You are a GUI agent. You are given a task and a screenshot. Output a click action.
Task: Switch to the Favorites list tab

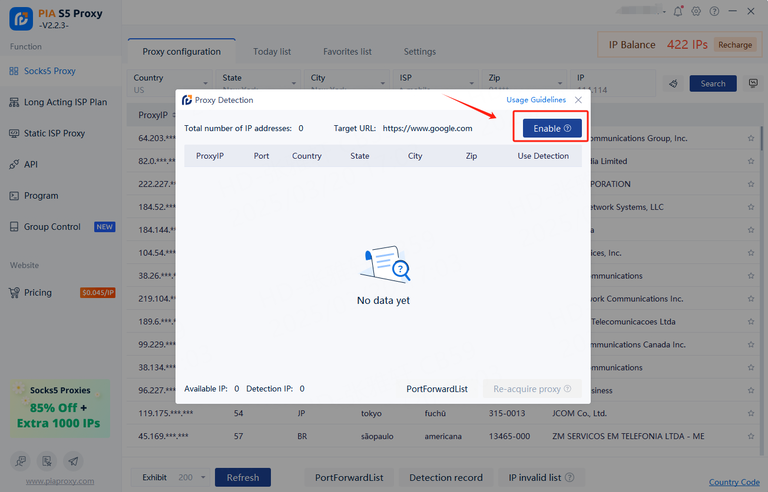(x=347, y=52)
